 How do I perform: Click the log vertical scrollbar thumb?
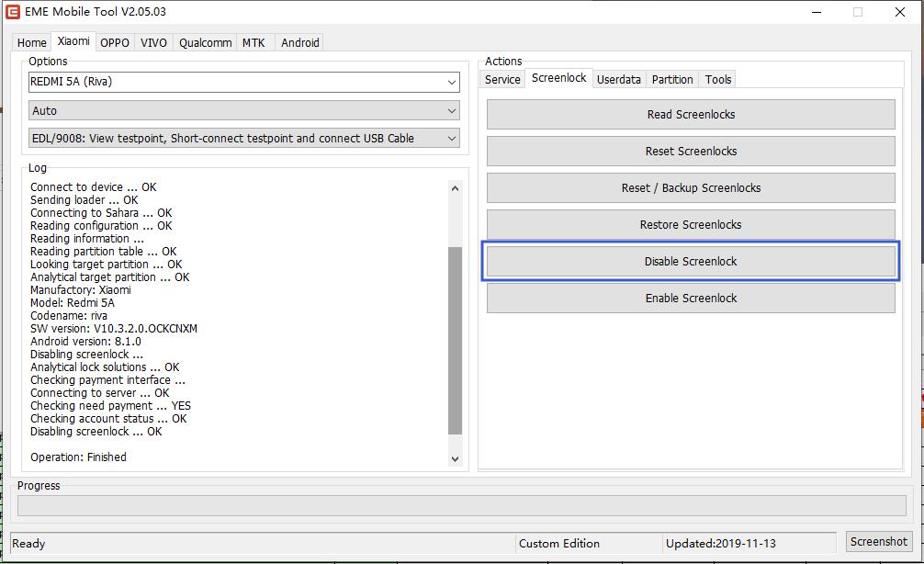(x=455, y=341)
